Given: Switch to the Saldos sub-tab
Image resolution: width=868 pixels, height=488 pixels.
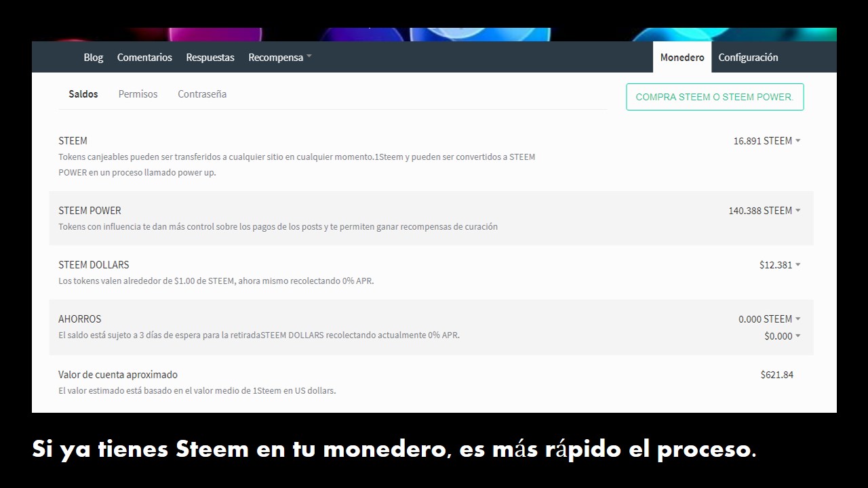Looking at the screenshot, I should [x=83, y=94].
